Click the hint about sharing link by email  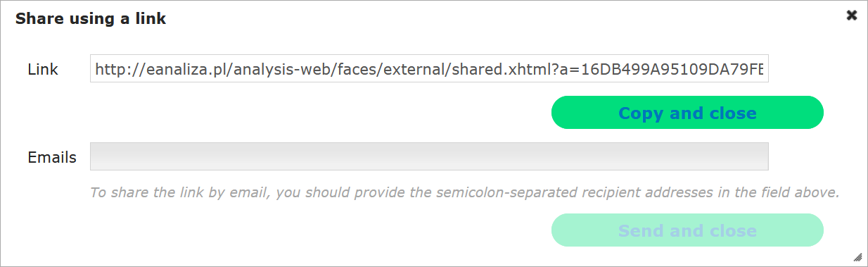pos(465,192)
